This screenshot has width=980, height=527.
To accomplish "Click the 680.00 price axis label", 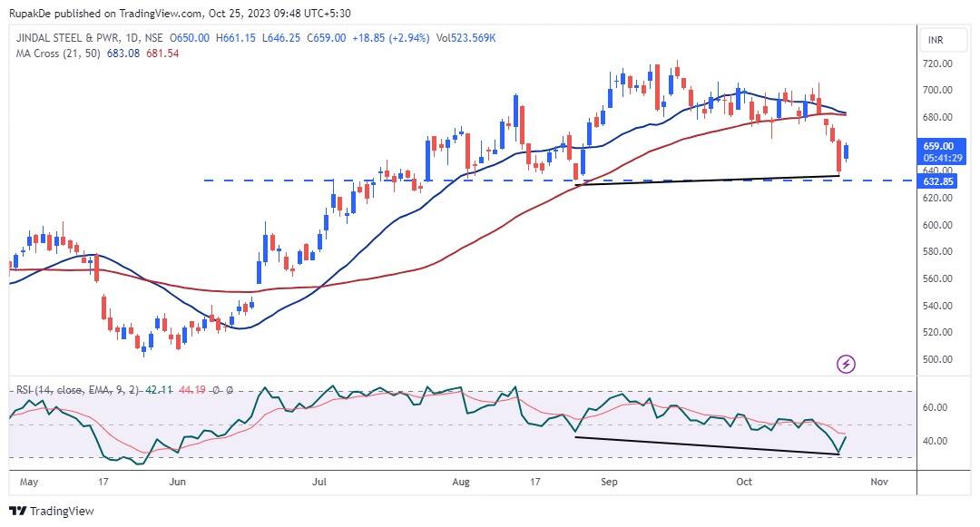I will click(x=937, y=117).
